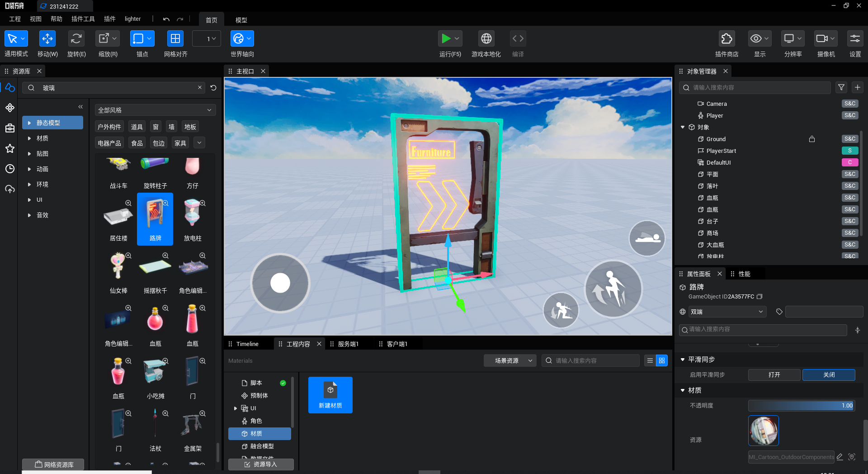The height and width of the screenshot is (474, 868).
Task: Copy the GameObject ID icon
Action: point(760,297)
